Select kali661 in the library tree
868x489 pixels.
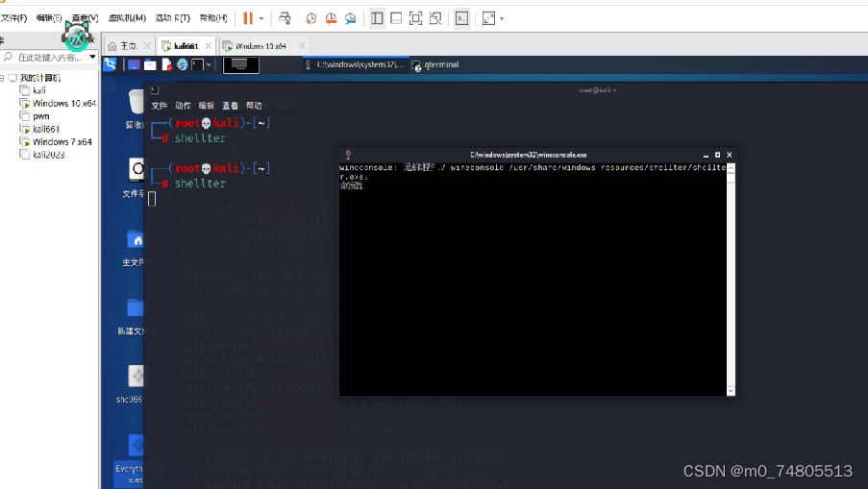coord(45,129)
